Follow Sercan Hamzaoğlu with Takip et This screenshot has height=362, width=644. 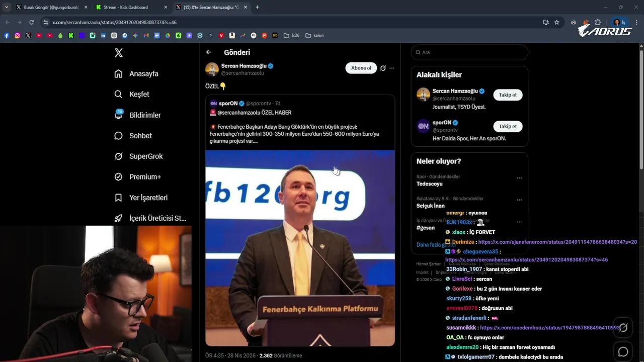pos(508,95)
